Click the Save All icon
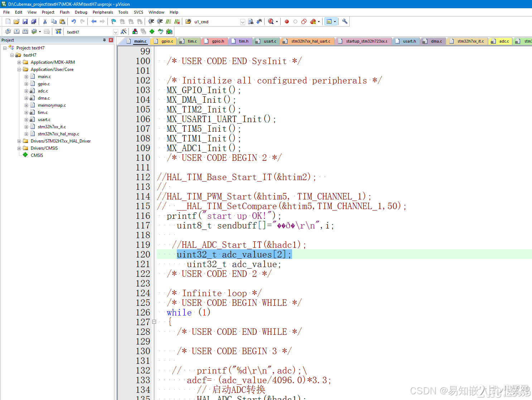532x400 pixels. [34, 21]
